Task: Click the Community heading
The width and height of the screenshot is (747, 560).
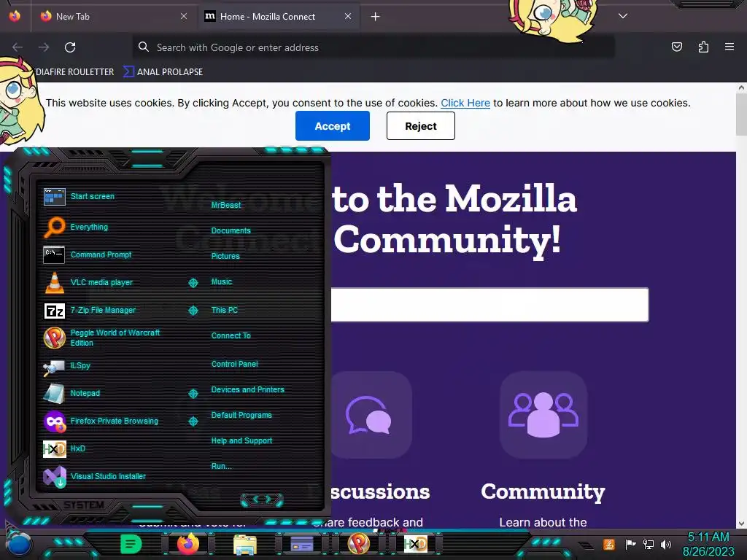Action: tap(543, 492)
